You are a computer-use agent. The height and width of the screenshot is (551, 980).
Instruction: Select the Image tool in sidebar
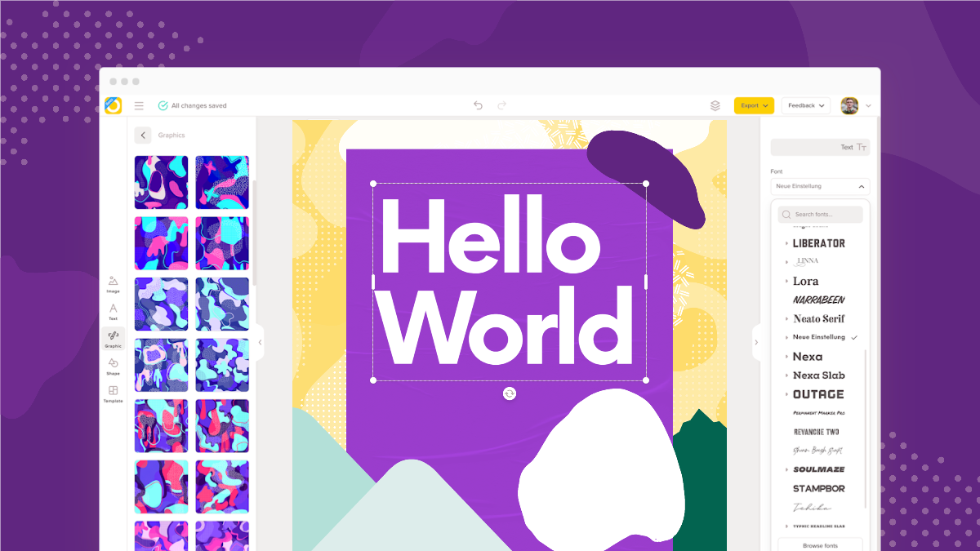113,284
